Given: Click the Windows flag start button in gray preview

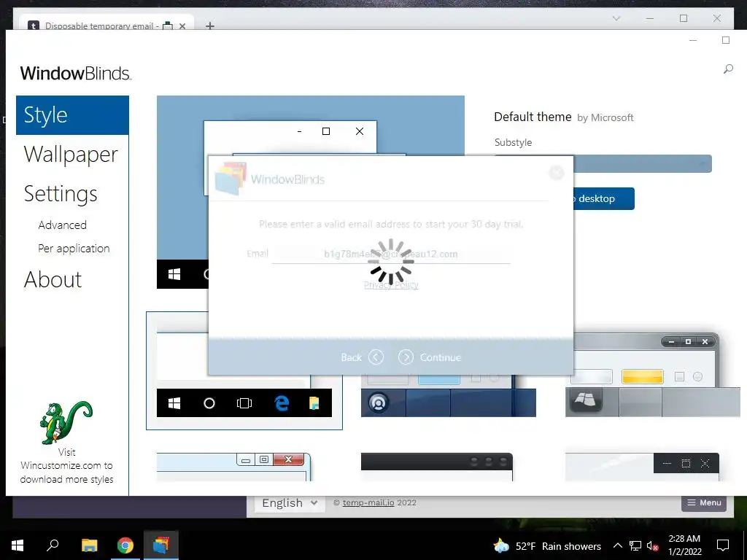Looking at the screenshot, I should tap(585, 399).
